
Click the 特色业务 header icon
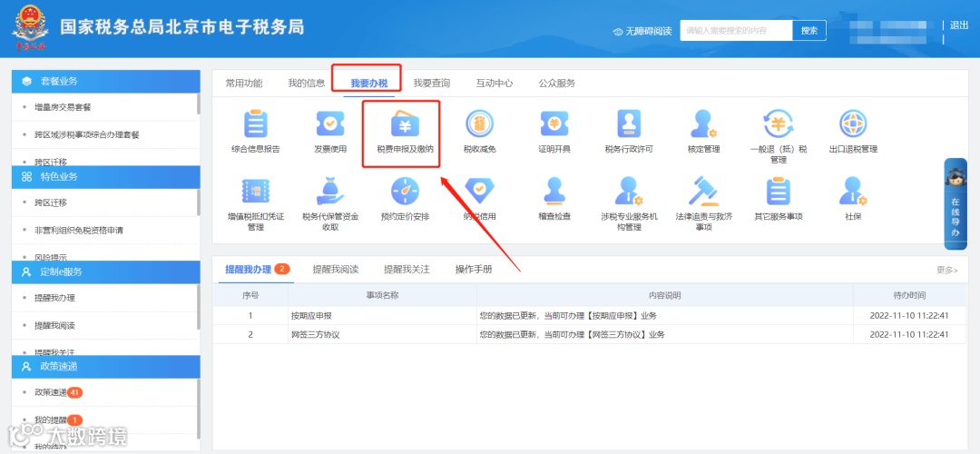coord(26,176)
